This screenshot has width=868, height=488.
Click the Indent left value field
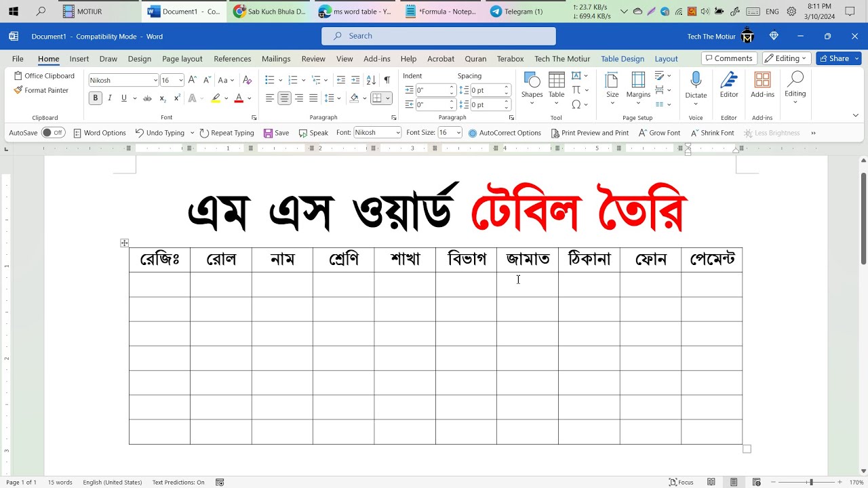click(x=431, y=90)
